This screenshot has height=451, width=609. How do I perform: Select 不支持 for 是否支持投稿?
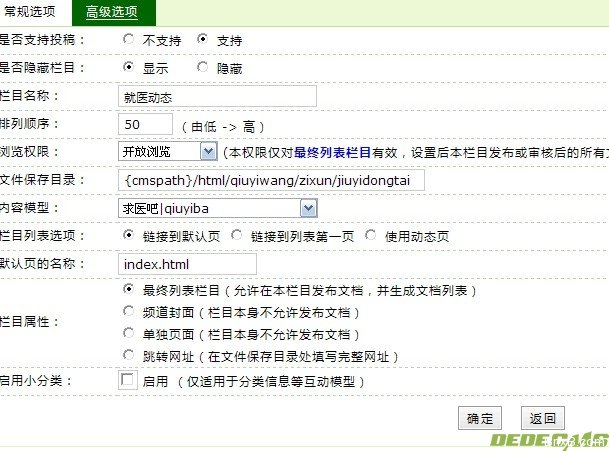click(x=129, y=40)
